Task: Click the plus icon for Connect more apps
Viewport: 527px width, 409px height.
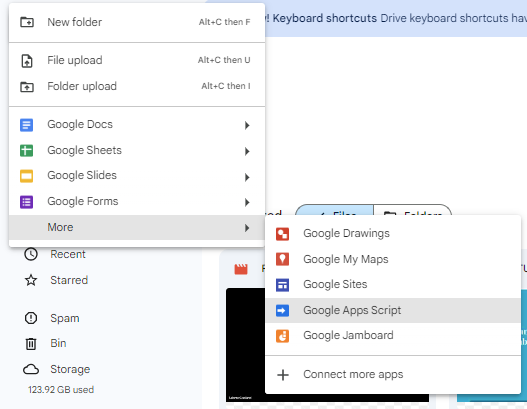Action: pyautogui.click(x=283, y=375)
